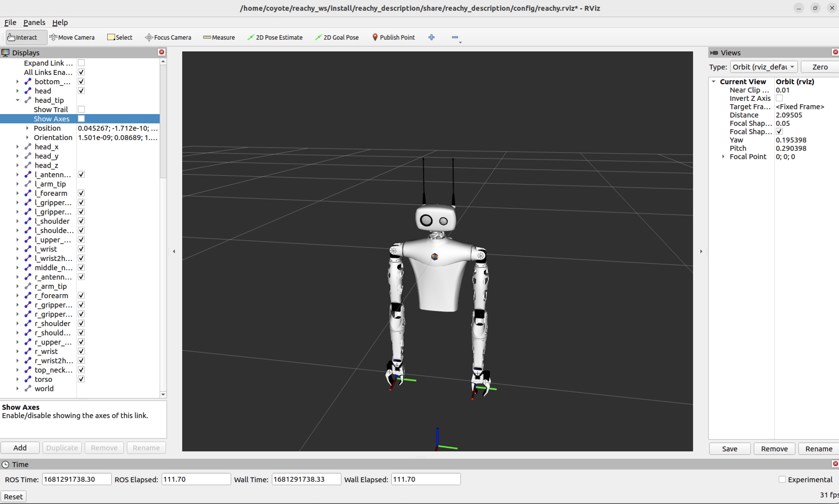Expand the Orientation property of head_tip
839x504 pixels.
pos(27,138)
